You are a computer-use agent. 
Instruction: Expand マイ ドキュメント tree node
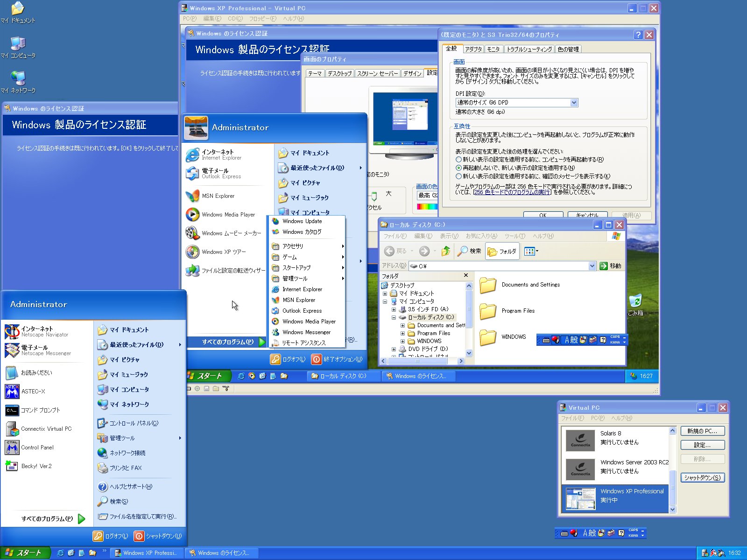[385, 294]
